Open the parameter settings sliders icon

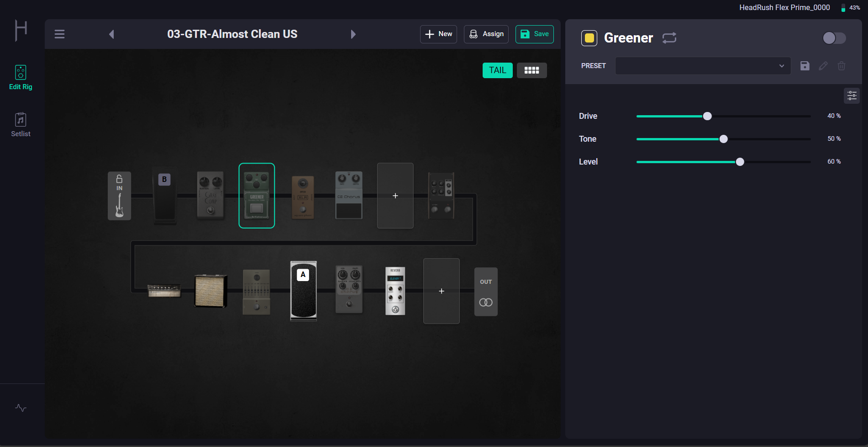(852, 96)
